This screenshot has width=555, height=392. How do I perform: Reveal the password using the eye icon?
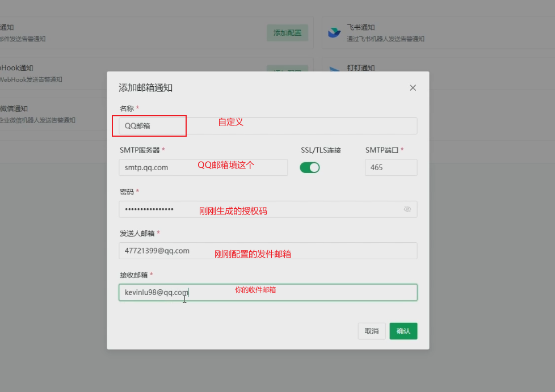[x=407, y=209]
